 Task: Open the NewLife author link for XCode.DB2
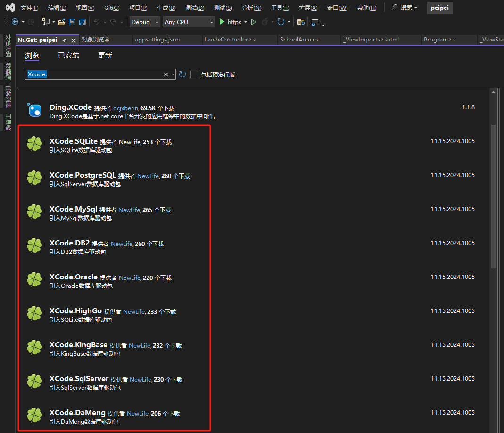[x=122, y=244]
